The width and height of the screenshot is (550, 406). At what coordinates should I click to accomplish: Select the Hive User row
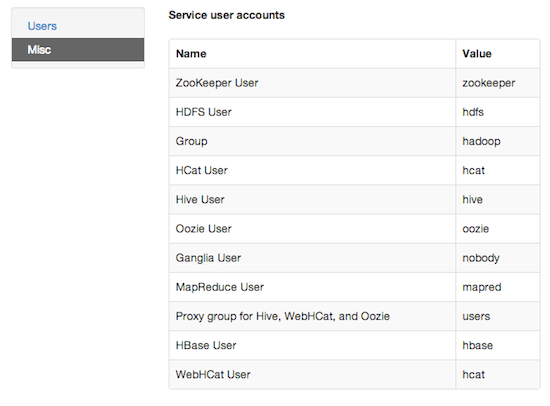[355, 199]
